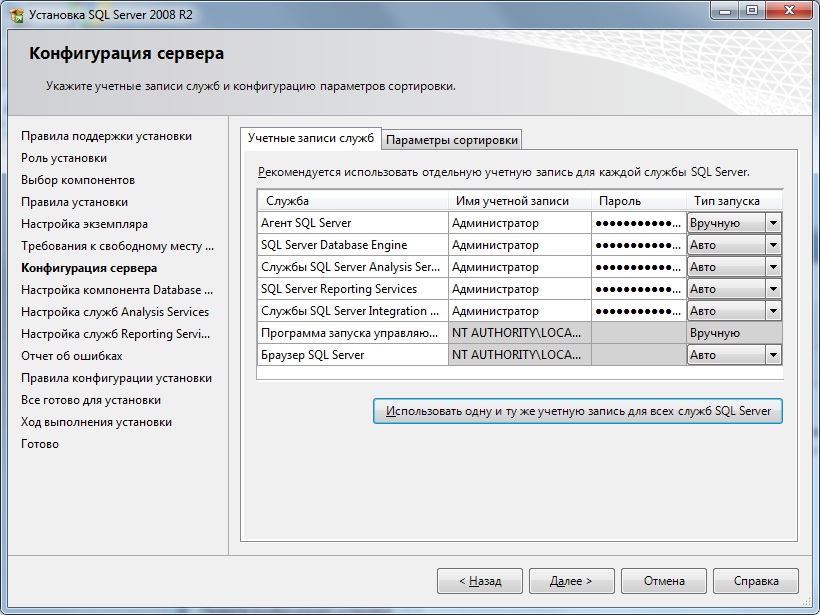The height and width of the screenshot is (615, 820).
Task: Click Настройка компонента Database step
Action: point(117,290)
